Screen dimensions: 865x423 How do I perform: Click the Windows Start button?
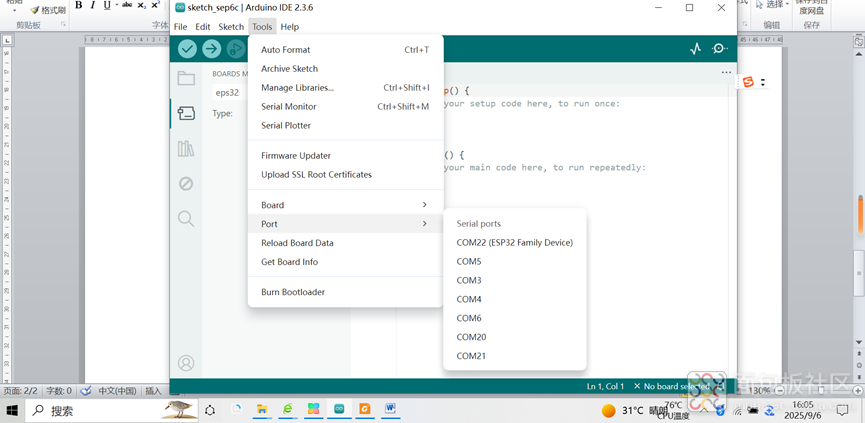coord(13,410)
